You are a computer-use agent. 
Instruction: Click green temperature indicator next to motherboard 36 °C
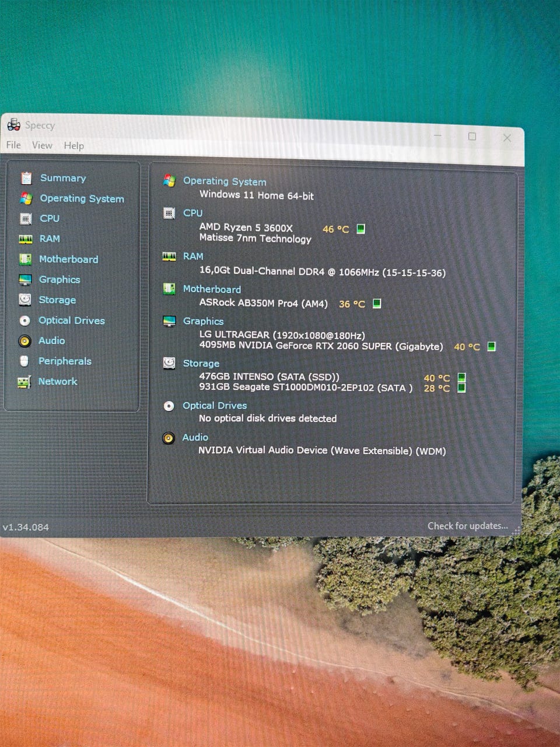[377, 303]
